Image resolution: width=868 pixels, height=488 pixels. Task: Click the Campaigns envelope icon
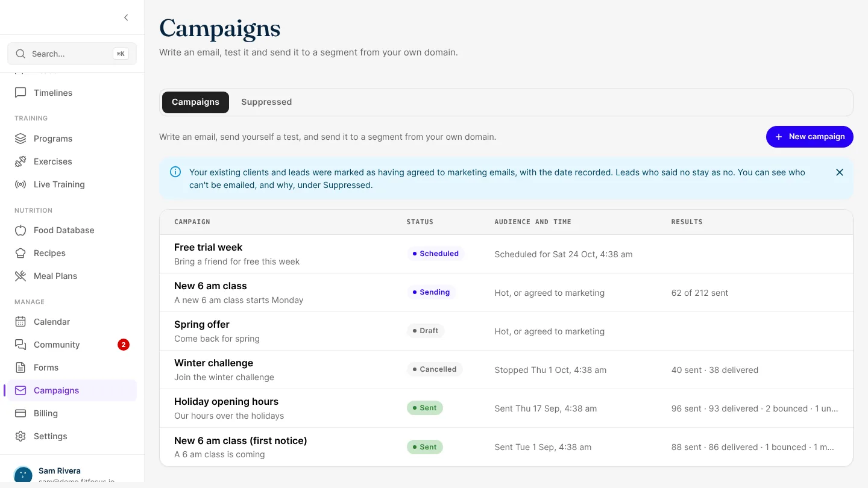pyautogui.click(x=20, y=390)
